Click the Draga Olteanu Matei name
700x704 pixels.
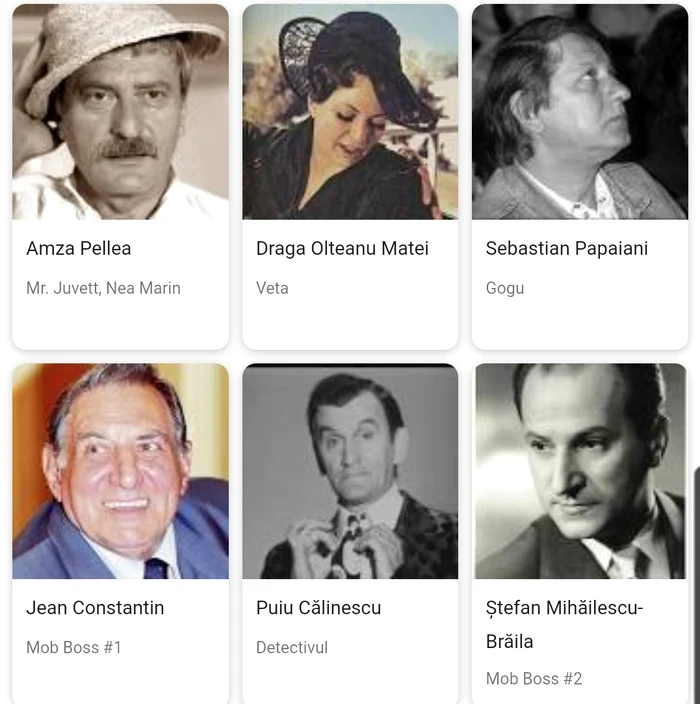pos(342,249)
